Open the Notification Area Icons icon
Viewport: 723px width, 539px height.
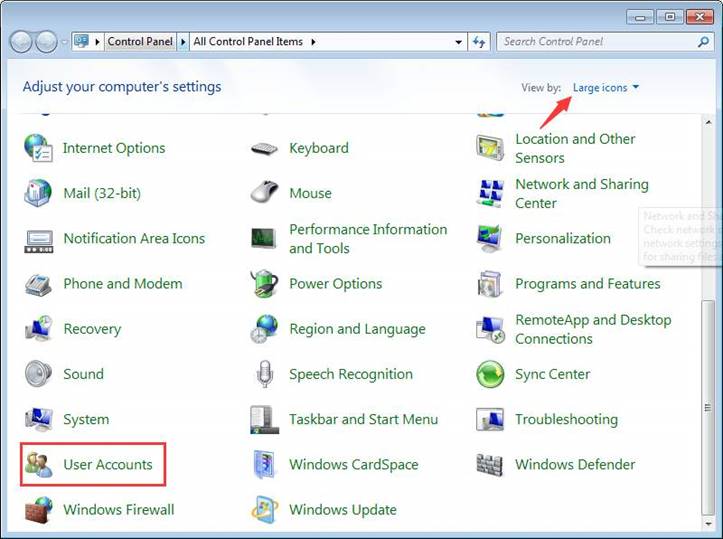[x=39, y=242]
